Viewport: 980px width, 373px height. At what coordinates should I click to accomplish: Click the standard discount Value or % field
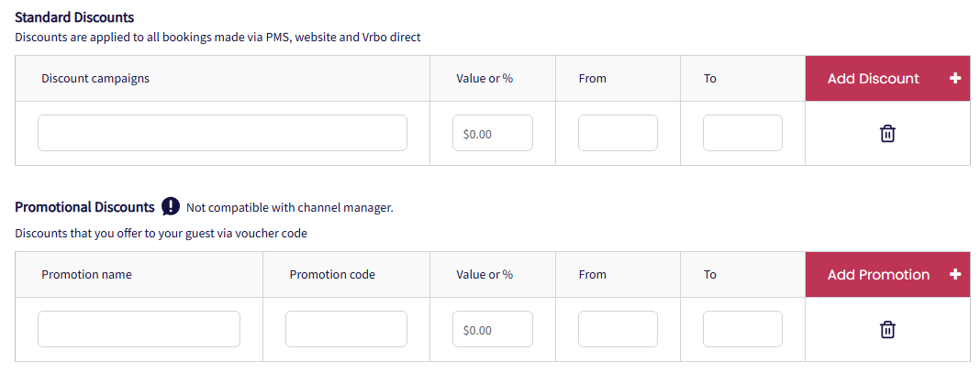tap(493, 133)
